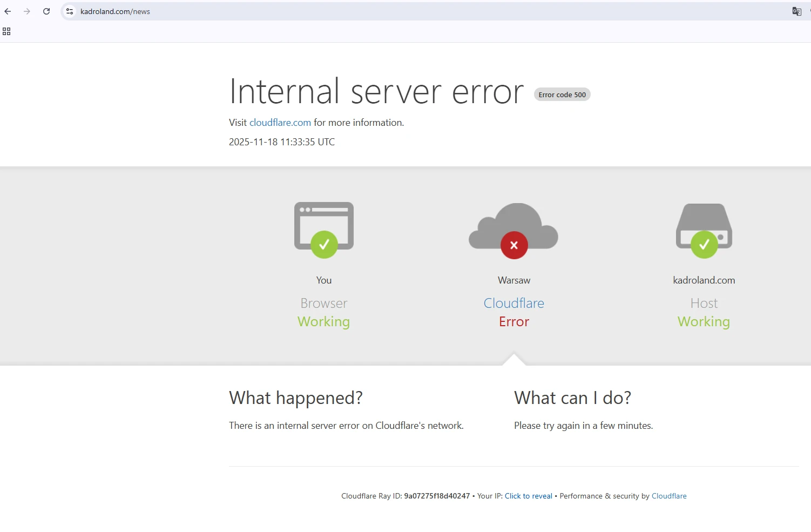
Task: Go back to the previous page
Action: click(x=8, y=11)
